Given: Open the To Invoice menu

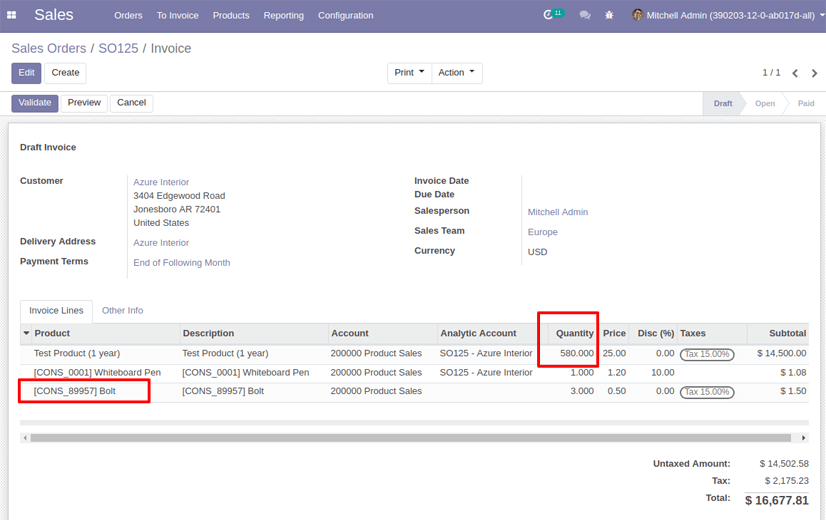Looking at the screenshot, I should pos(178,15).
